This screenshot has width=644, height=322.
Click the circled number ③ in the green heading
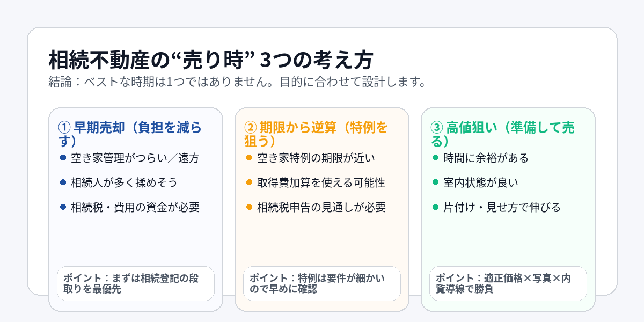(x=436, y=127)
